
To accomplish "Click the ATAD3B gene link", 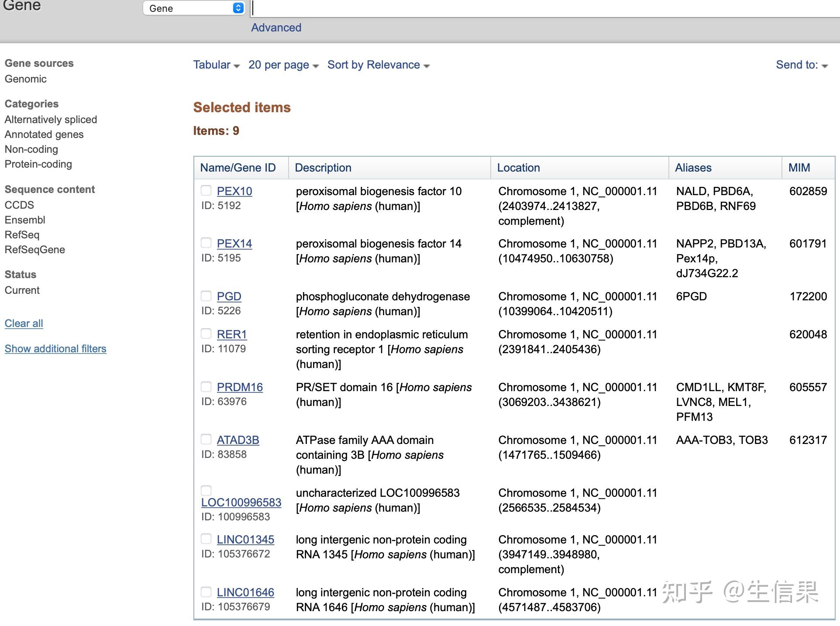I will tap(238, 440).
